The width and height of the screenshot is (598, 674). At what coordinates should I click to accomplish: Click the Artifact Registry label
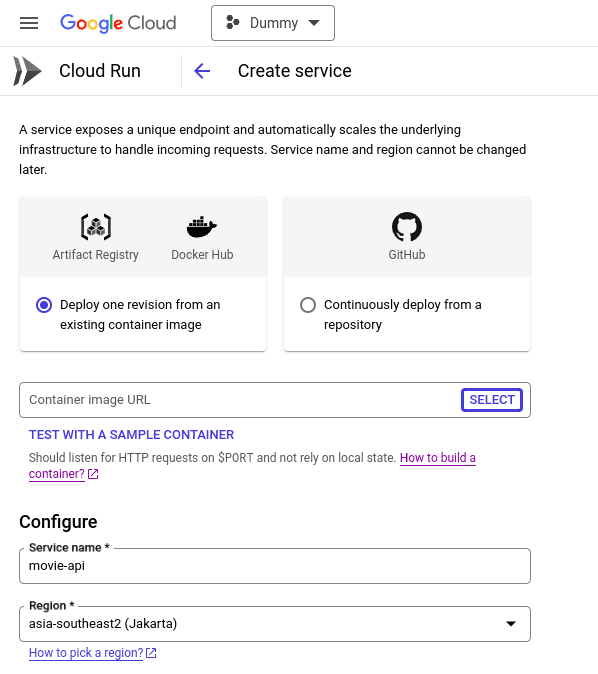point(95,254)
